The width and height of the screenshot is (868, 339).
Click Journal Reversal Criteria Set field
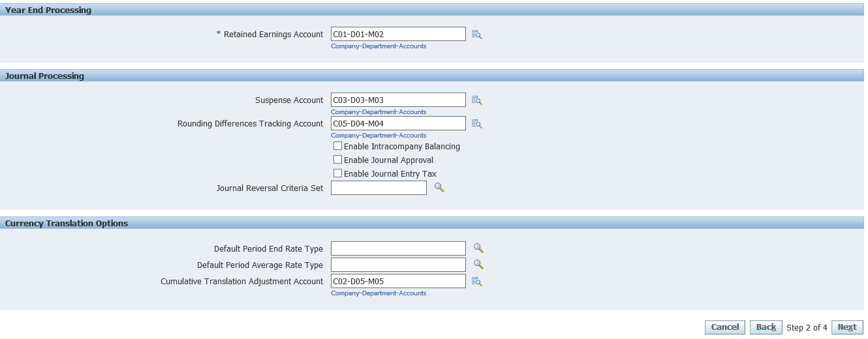coord(379,188)
